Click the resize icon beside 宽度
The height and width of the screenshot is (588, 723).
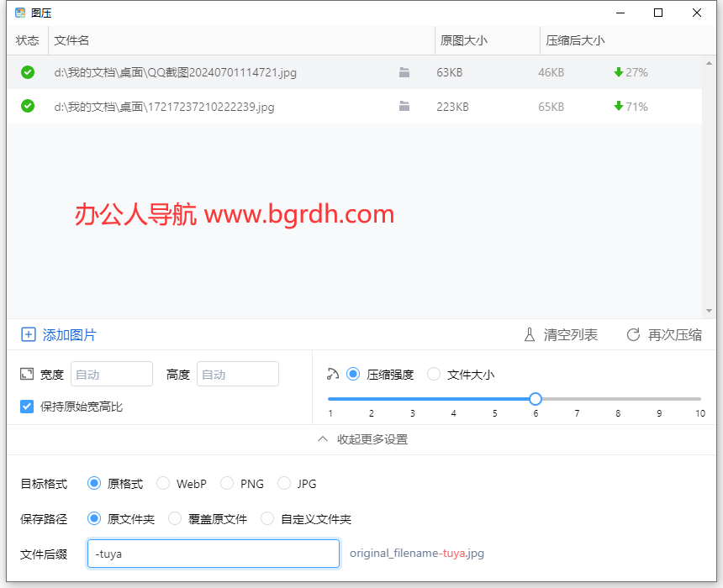(x=27, y=374)
